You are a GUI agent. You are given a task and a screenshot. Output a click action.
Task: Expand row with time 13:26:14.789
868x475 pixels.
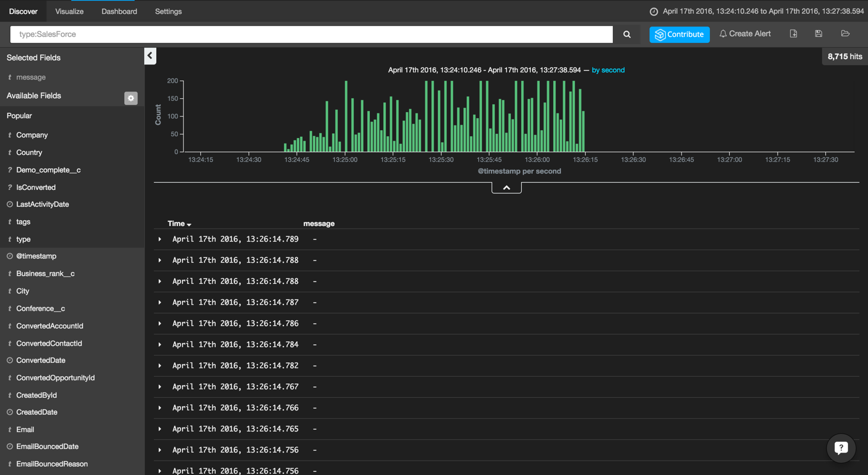click(x=160, y=239)
